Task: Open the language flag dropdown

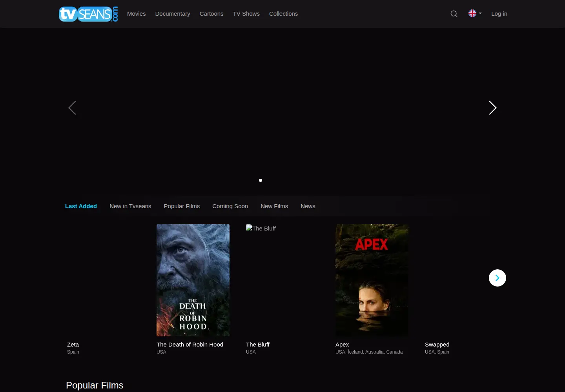Action: [x=475, y=13]
